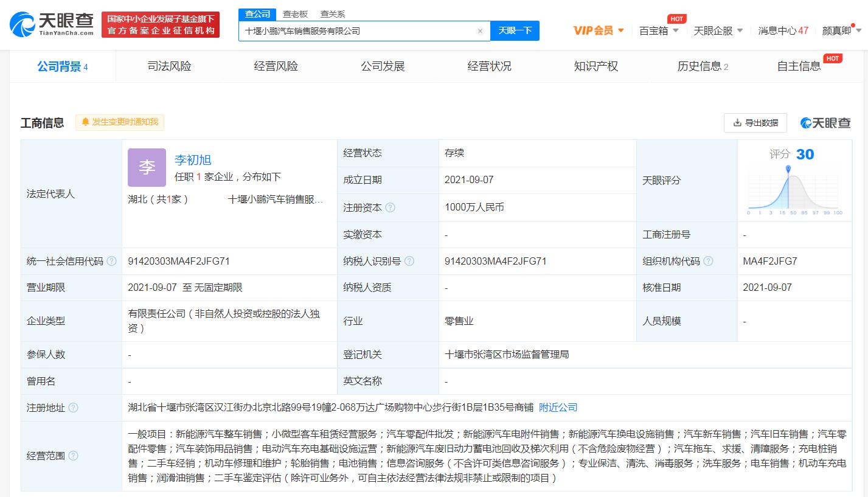Click help icon beside 组织机构代码
868x497 pixels.
[x=708, y=261]
